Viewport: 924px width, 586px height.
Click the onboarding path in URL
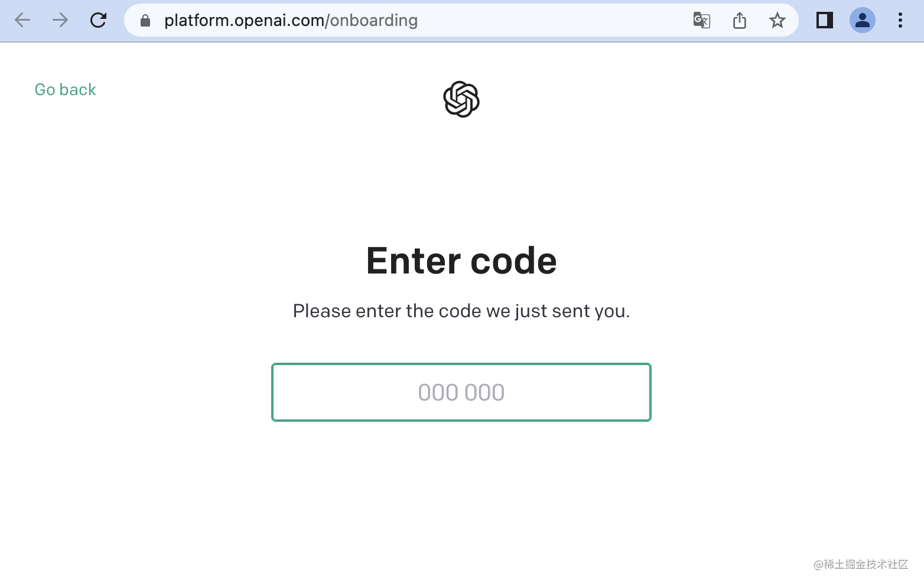pos(373,21)
